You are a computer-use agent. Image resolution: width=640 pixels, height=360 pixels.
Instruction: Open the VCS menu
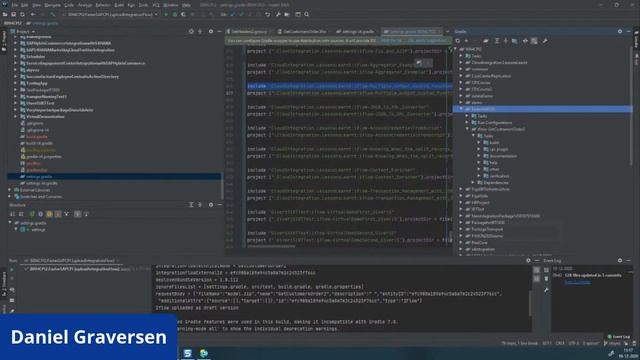[x=156, y=5]
